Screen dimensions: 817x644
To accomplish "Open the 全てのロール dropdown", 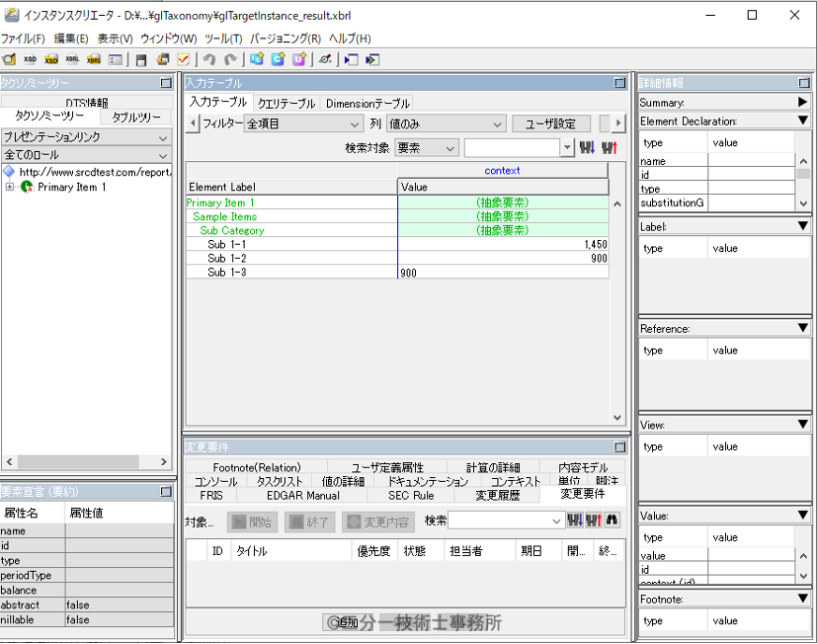I will pyautogui.click(x=87, y=155).
